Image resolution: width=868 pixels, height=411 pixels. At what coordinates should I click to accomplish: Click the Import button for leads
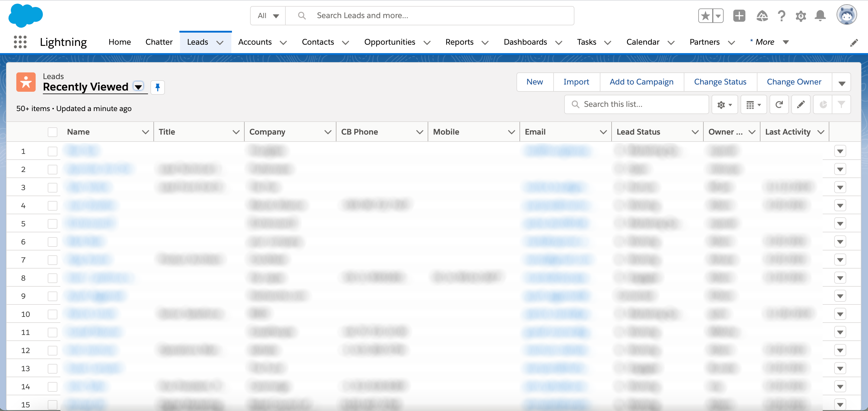(x=576, y=81)
